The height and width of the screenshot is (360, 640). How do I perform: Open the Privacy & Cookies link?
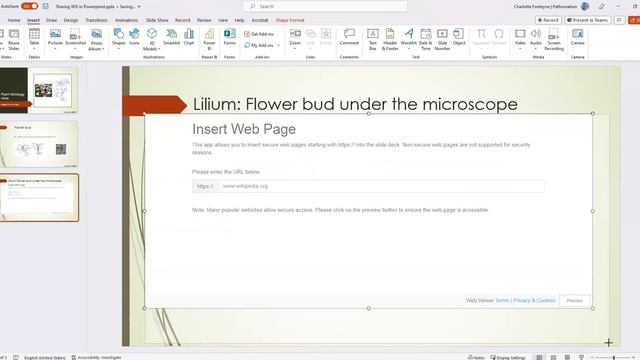tap(534, 300)
